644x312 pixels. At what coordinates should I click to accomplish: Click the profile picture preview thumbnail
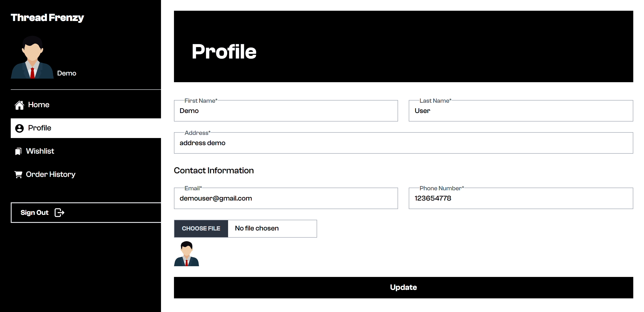click(186, 253)
